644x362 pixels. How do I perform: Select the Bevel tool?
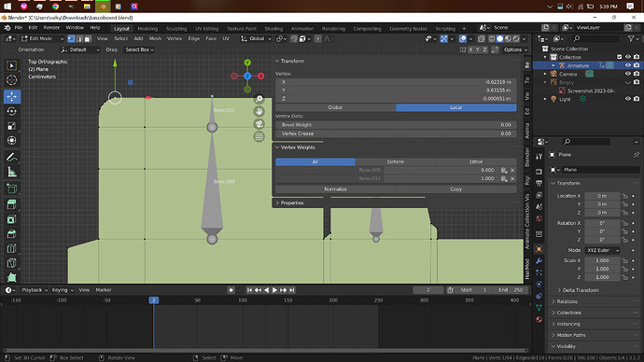coord(11,234)
